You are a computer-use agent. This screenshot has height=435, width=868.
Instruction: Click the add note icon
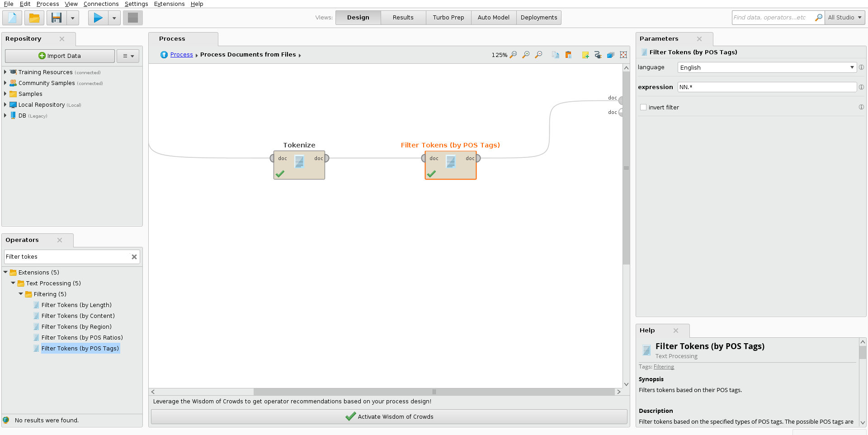pyautogui.click(x=585, y=55)
